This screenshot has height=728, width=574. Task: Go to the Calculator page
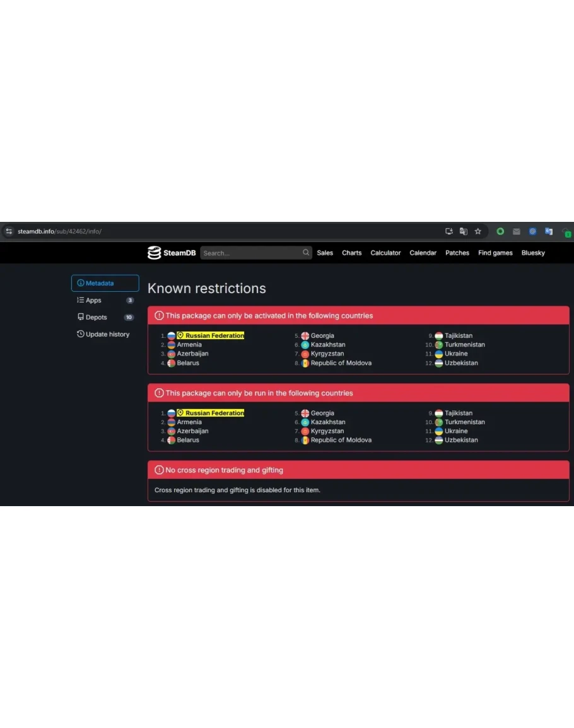pos(385,253)
